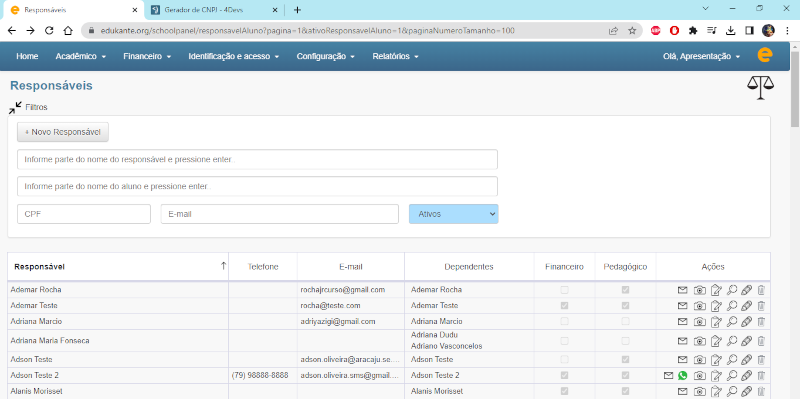
Task: Click the envelope icon for Adson Teste 2
Action: [x=668, y=376]
